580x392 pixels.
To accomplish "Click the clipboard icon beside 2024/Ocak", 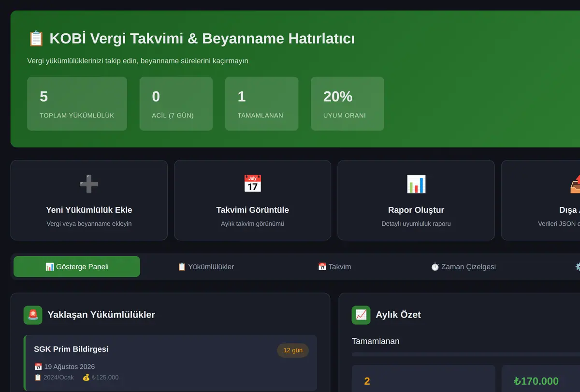I will click(x=38, y=377).
